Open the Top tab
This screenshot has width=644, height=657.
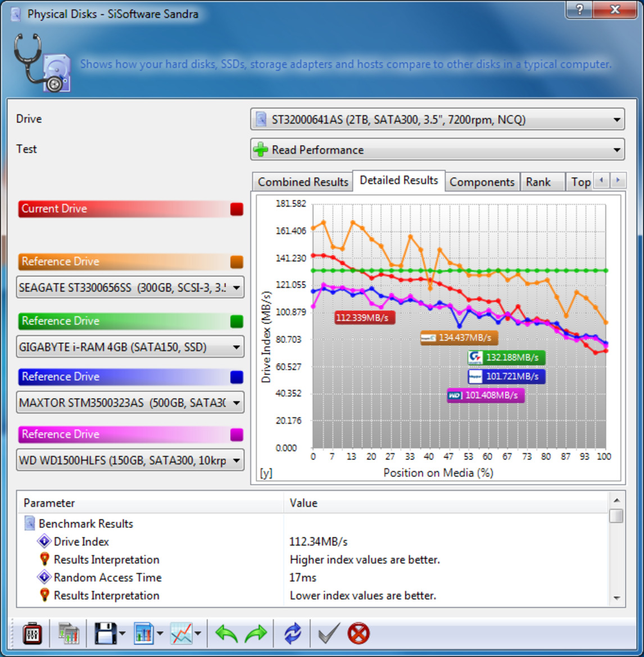(x=580, y=182)
